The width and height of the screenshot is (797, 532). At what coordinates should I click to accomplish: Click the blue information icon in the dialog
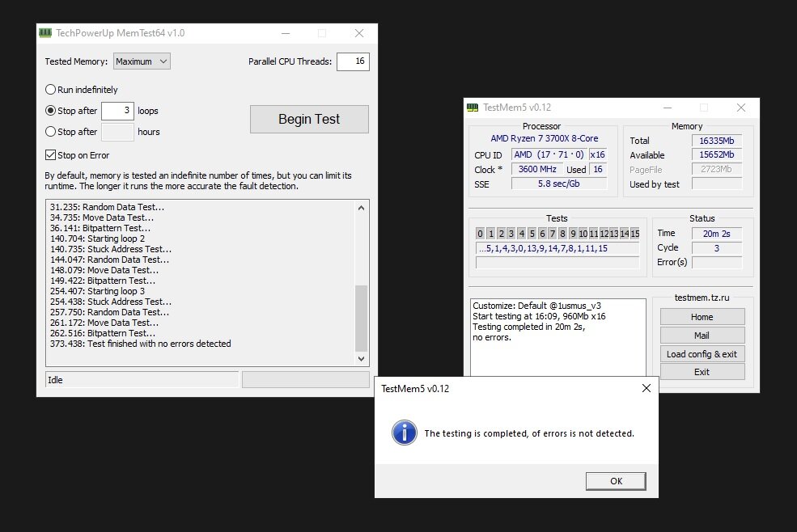[x=404, y=433]
